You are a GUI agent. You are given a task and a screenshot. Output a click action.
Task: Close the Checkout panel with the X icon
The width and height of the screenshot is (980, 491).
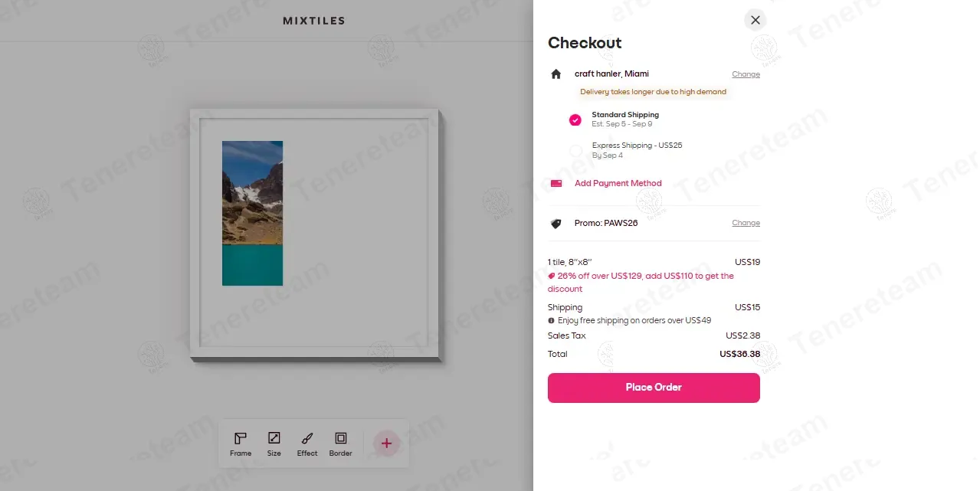755,20
